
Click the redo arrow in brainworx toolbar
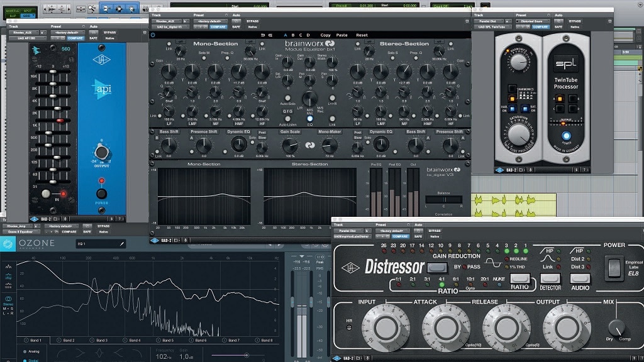tap(270, 35)
